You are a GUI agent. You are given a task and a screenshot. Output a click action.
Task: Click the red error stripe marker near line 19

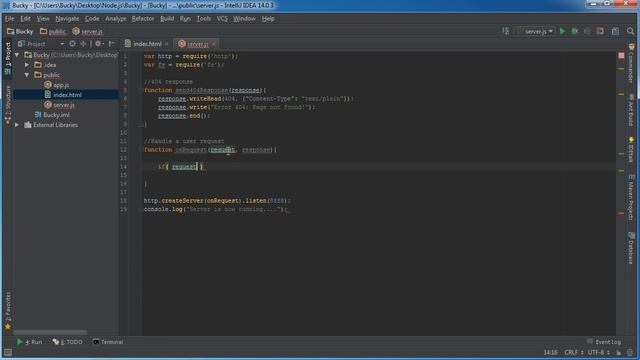pos(621,213)
